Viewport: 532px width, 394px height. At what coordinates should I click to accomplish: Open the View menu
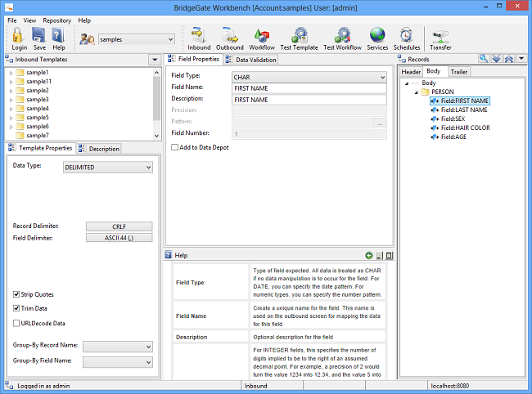29,20
